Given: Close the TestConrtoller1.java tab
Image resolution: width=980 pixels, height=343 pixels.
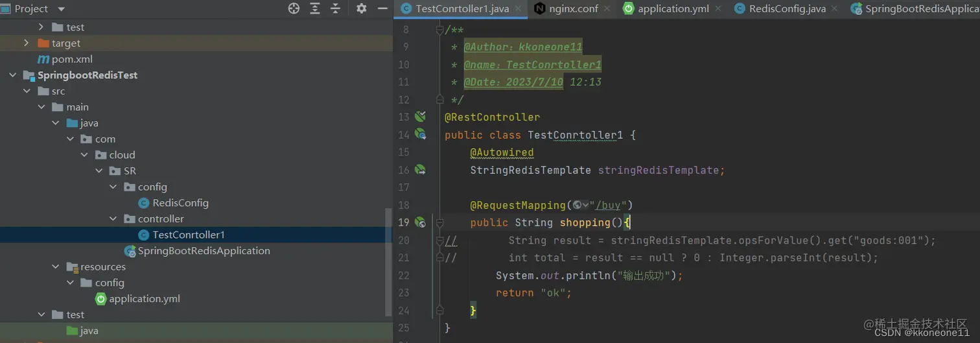Looking at the screenshot, I should (x=519, y=8).
